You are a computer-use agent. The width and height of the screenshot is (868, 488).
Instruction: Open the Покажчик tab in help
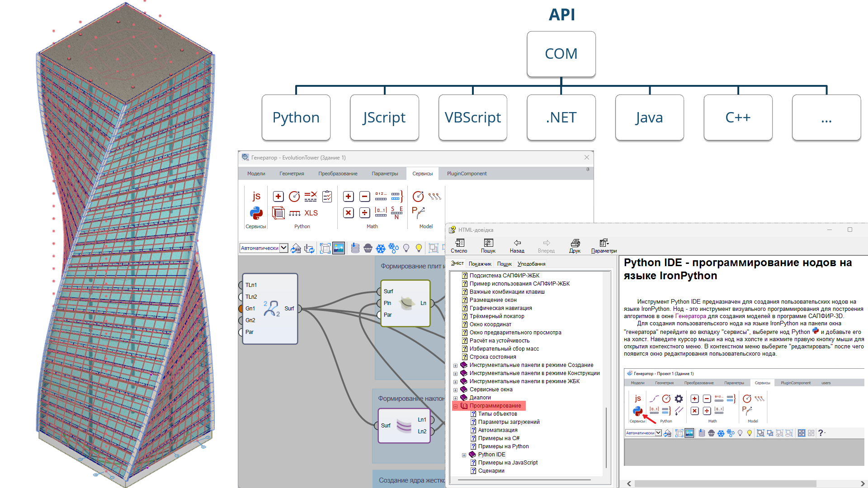pyautogui.click(x=480, y=264)
